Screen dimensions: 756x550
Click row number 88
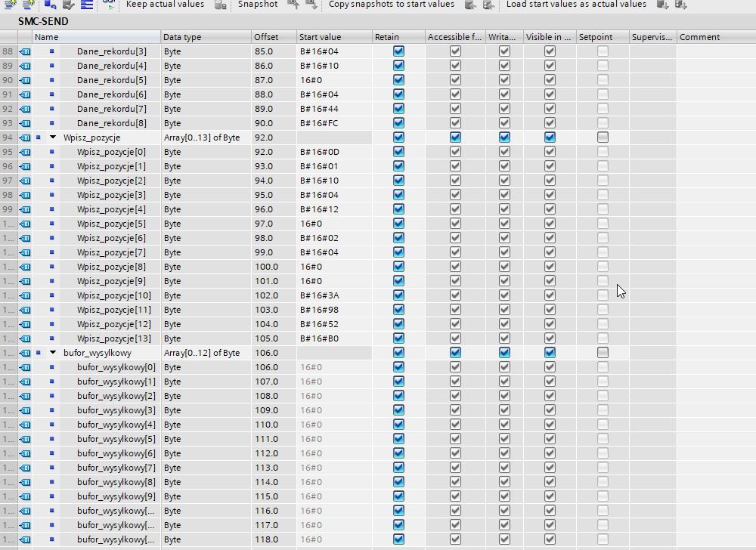pos(8,51)
